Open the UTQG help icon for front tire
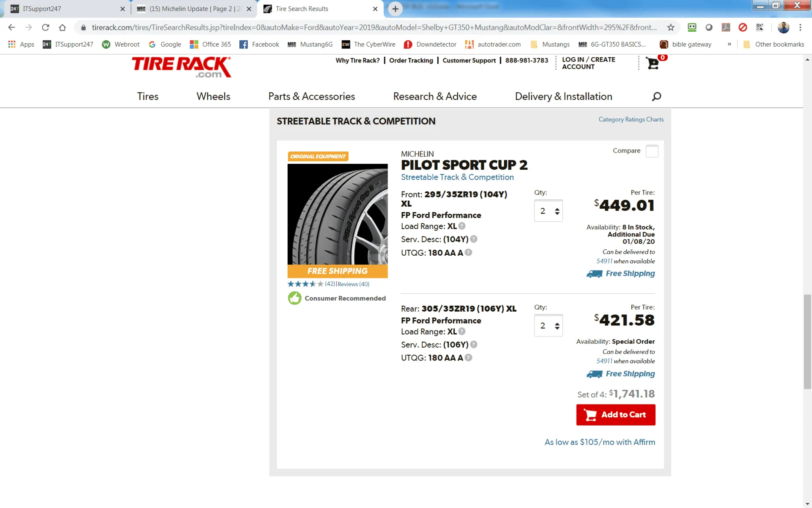The height and width of the screenshot is (508, 812). coord(468,252)
